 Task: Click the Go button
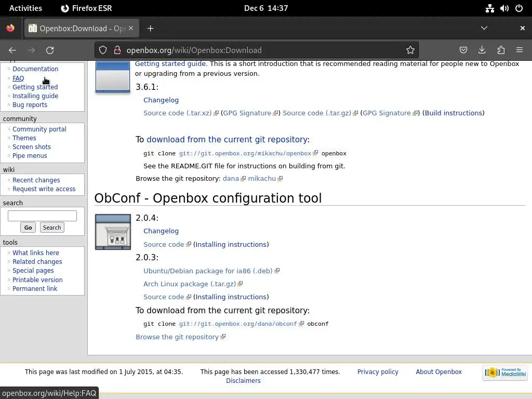[28, 228]
